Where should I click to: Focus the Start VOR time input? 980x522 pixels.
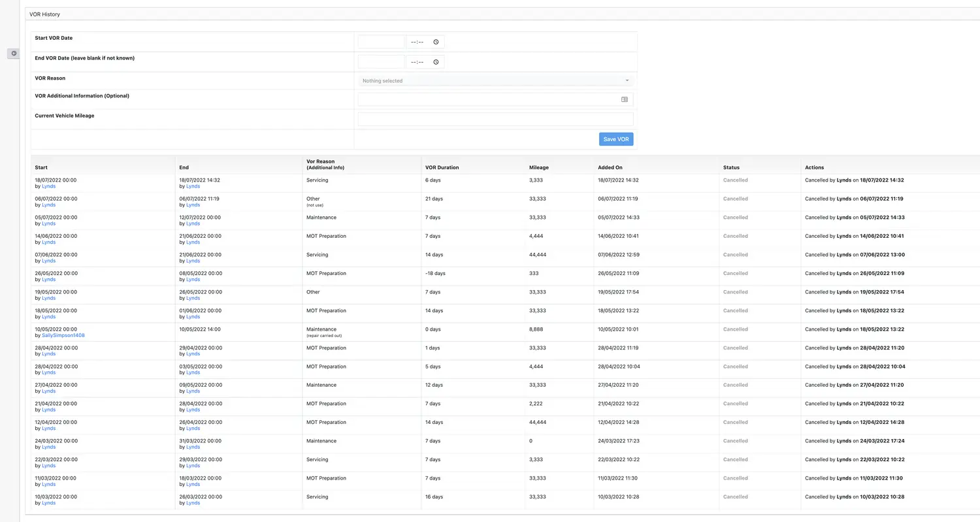click(418, 42)
